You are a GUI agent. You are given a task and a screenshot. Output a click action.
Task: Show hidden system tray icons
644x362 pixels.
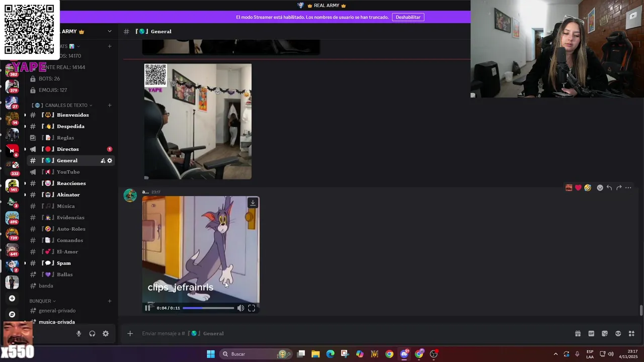[x=555, y=354]
